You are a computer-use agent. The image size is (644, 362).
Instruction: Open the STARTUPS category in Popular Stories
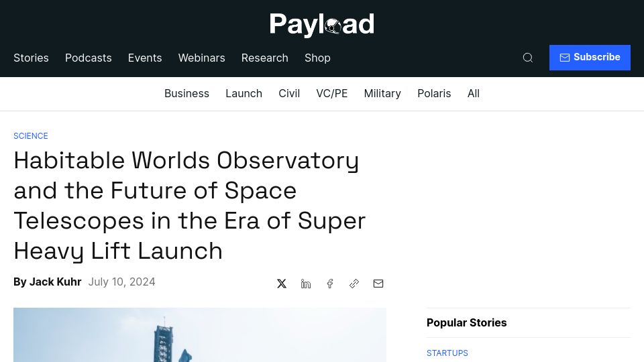pos(447,353)
